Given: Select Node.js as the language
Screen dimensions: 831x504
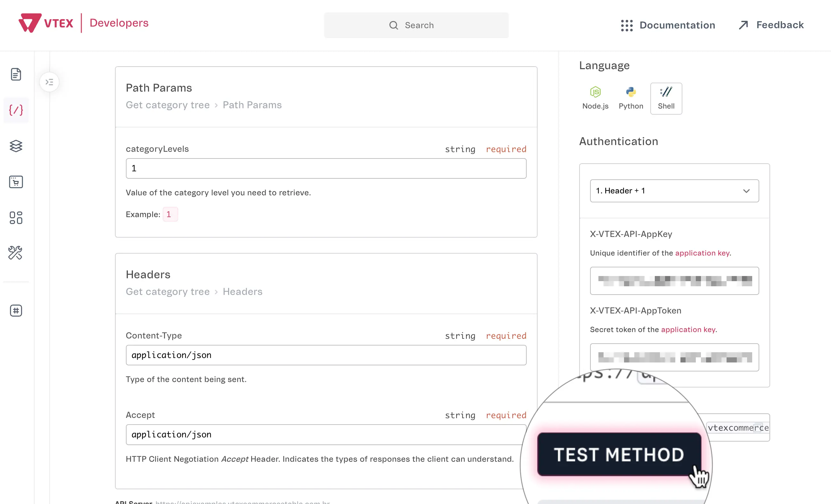Looking at the screenshot, I should (x=595, y=98).
